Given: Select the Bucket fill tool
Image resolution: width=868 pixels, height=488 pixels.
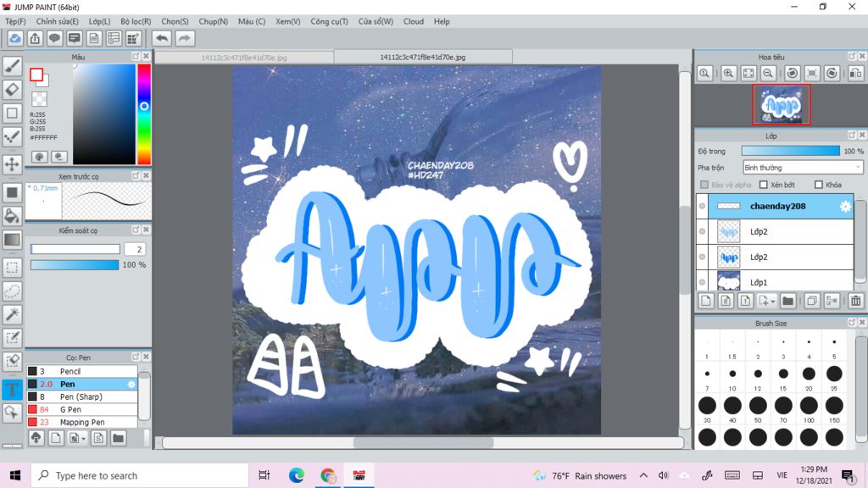Looking at the screenshot, I should click(12, 216).
